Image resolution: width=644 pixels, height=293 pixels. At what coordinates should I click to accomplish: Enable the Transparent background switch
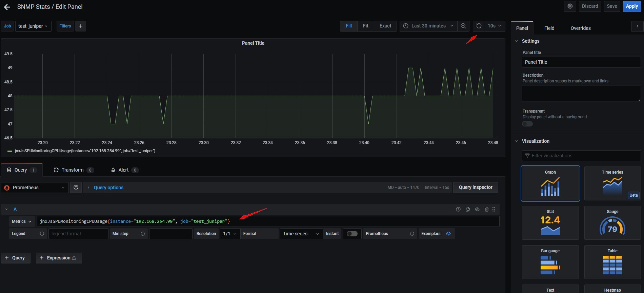(x=527, y=124)
